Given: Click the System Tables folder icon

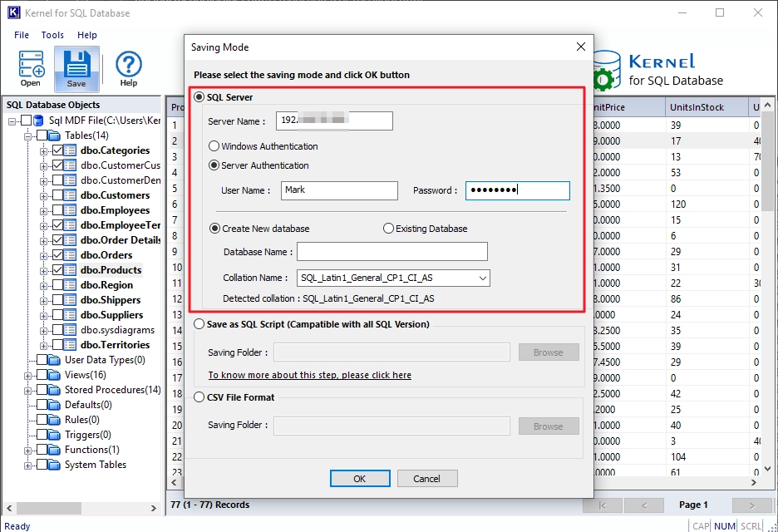Looking at the screenshot, I should pos(54,465).
